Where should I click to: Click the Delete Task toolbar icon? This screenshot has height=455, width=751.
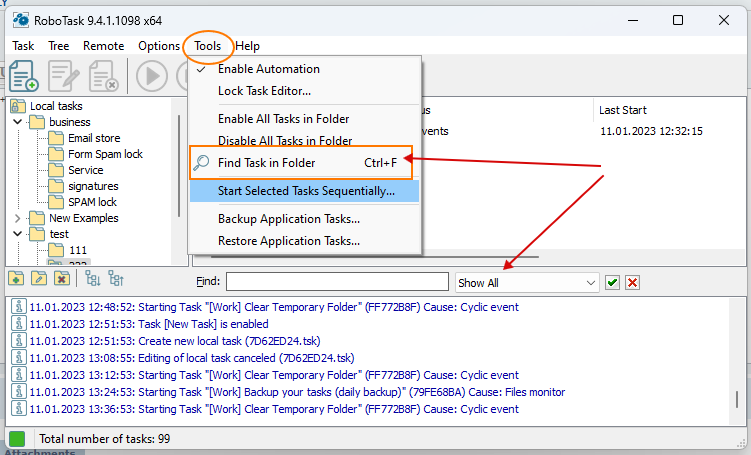pos(103,76)
